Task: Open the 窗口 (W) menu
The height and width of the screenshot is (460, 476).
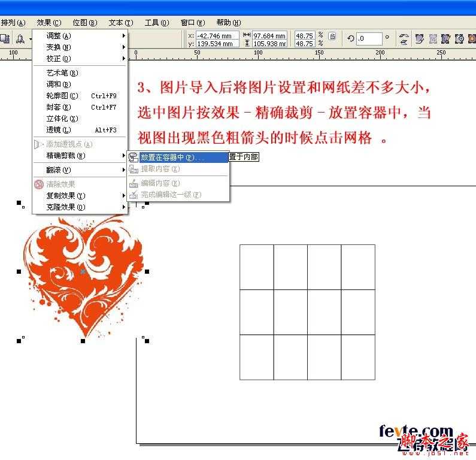Action: coord(193,23)
